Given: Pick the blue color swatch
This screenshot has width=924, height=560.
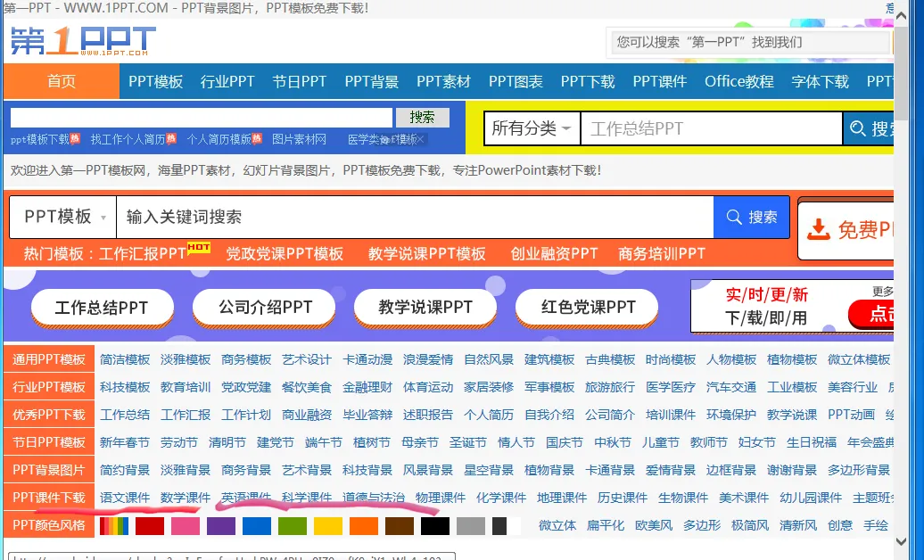Looking at the screenshot, I should 257,526.
